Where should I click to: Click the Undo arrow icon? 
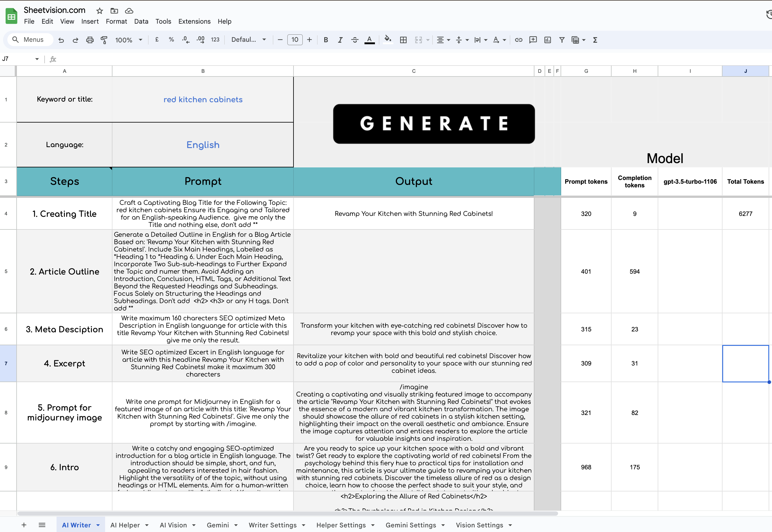[x=61, y=40]
